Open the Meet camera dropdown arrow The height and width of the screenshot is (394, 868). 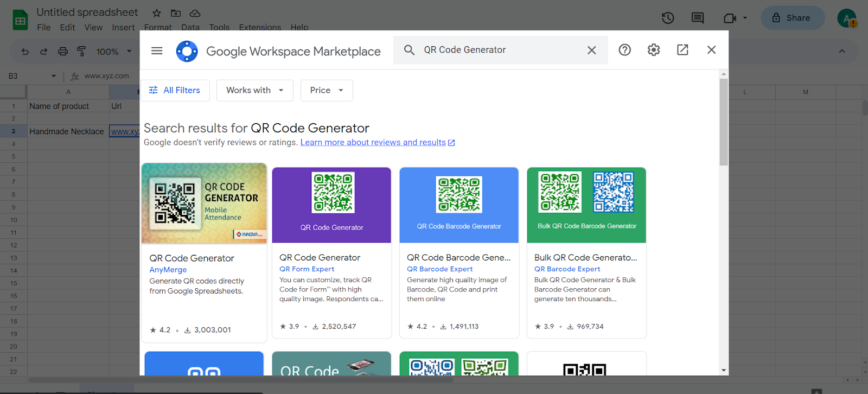pyautogui.click(x=745, y=18)
